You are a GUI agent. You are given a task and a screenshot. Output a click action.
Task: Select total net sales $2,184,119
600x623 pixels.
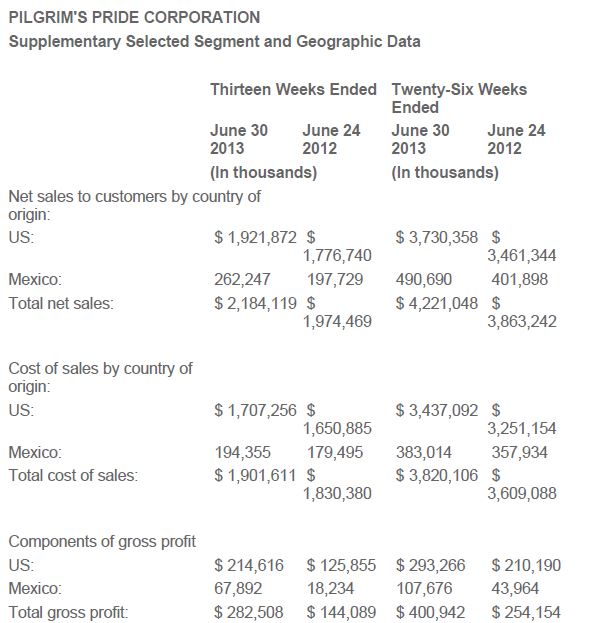click(x=256, y=303)
